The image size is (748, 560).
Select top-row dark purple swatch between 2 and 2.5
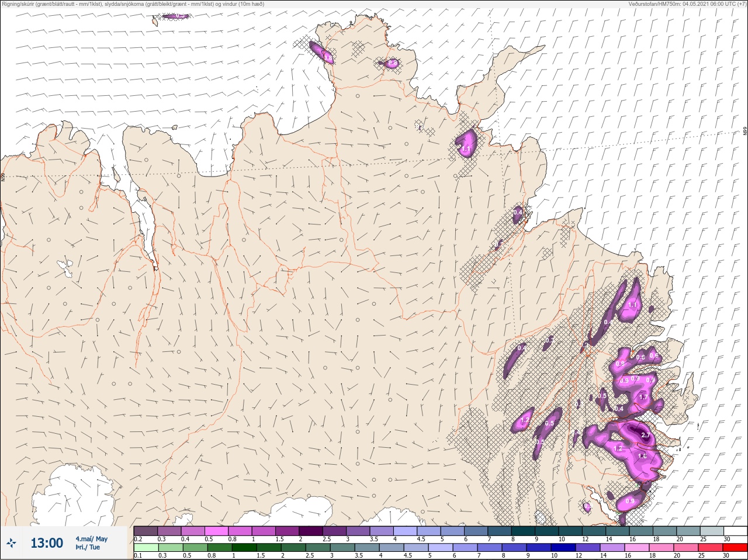(x=311, y=531)
